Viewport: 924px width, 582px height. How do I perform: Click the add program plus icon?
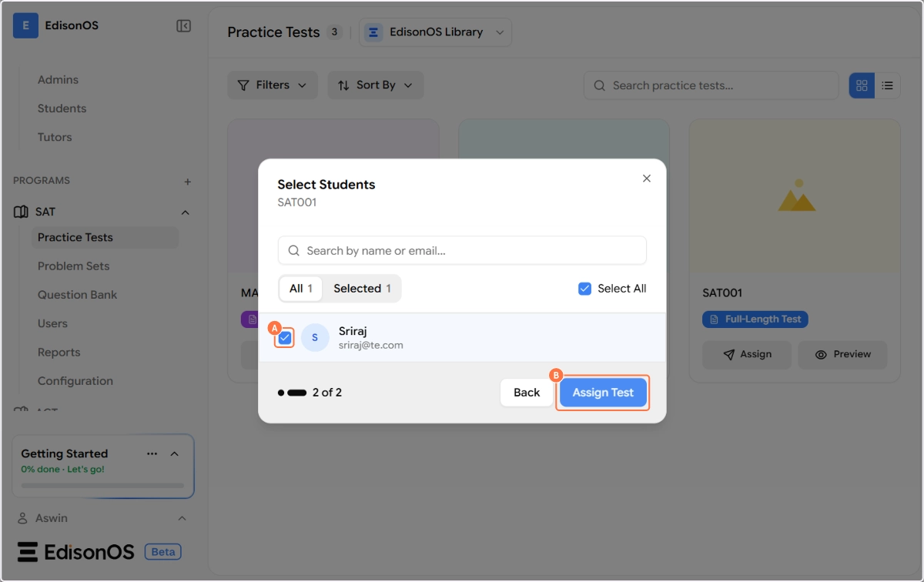[187, 182]
